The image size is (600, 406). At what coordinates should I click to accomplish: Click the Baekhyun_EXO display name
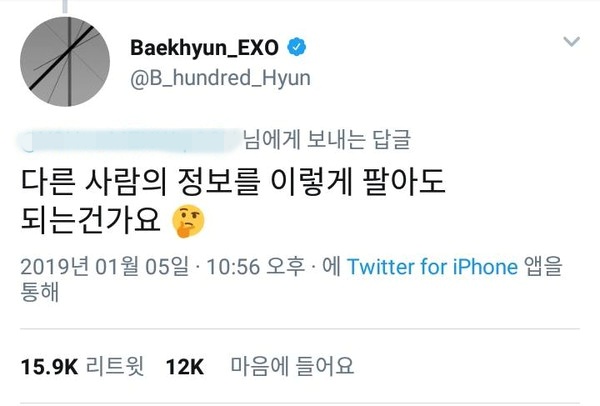pos(204,48)
